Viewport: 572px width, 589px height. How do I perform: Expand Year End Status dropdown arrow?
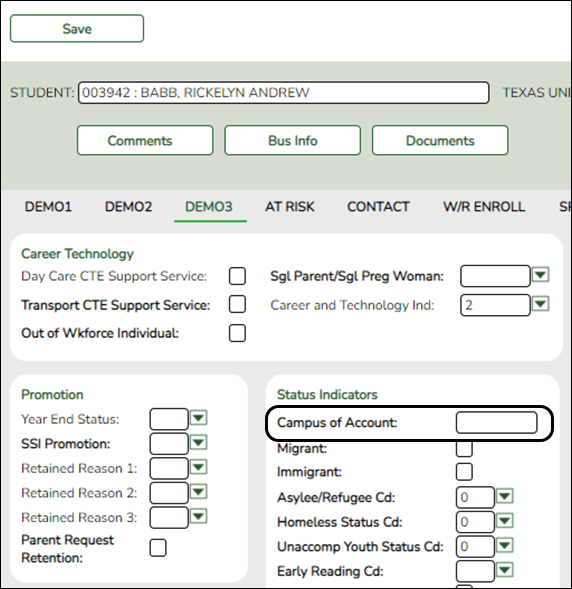click(199, 418)
